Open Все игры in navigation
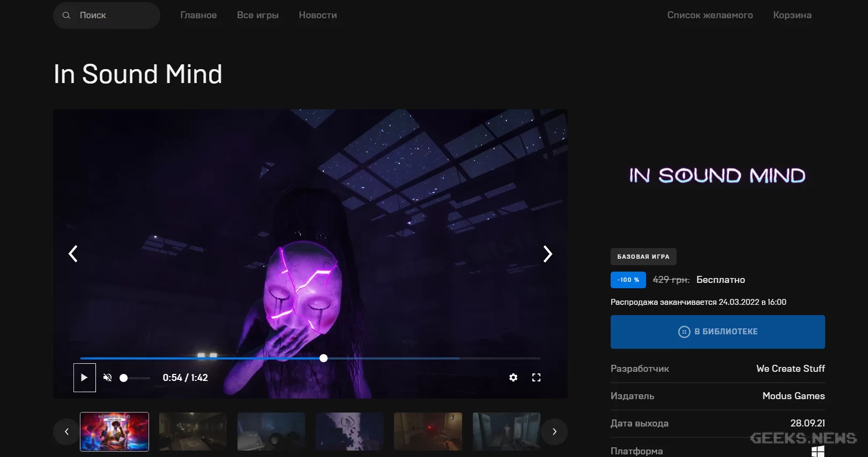The width and height of the screenshot is (868, 457). (258, 16)
